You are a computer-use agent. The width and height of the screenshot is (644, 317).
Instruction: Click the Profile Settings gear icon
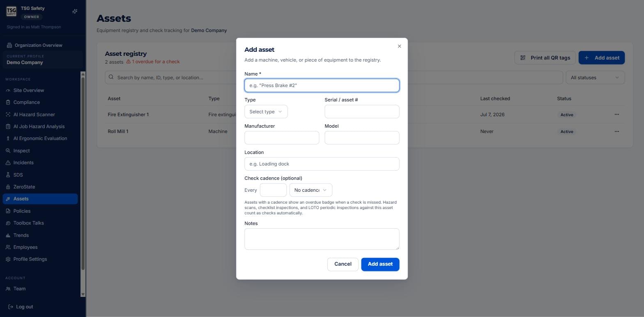(x=8, y=259)
